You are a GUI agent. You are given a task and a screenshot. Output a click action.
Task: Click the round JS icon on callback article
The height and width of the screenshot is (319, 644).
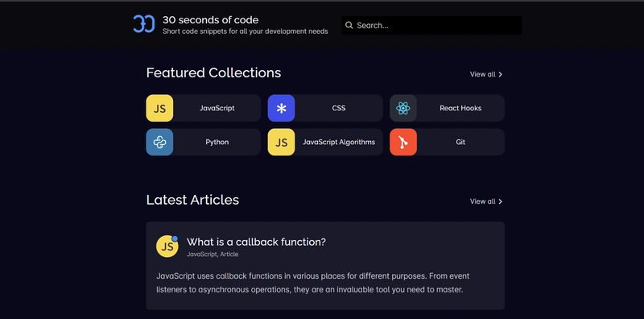[x=167, y=246]
